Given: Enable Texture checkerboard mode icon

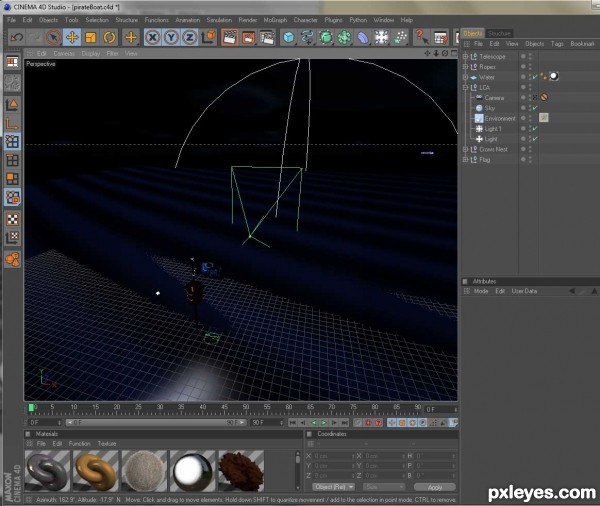Looking at the screenshot, I should (12, 219).
